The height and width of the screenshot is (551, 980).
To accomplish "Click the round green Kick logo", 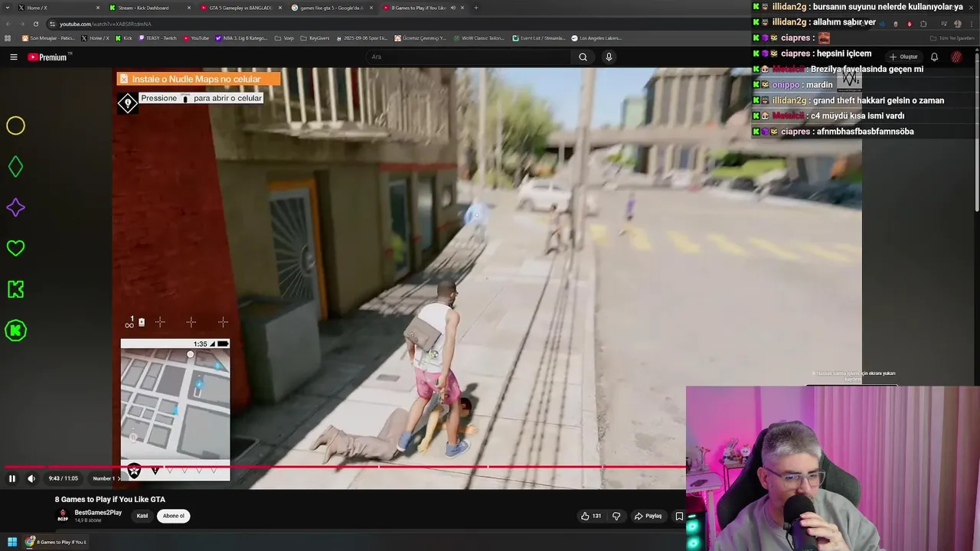I will 16,331.
